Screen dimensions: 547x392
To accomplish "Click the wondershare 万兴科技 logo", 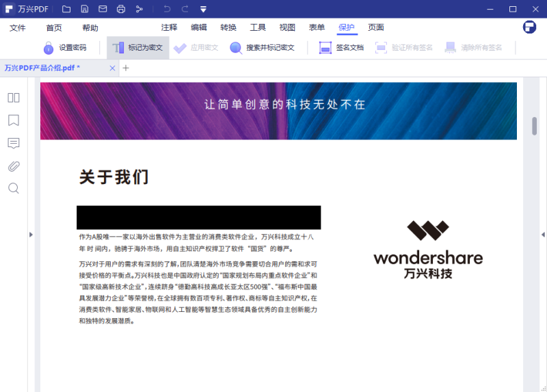I will (x=428, y=250).
